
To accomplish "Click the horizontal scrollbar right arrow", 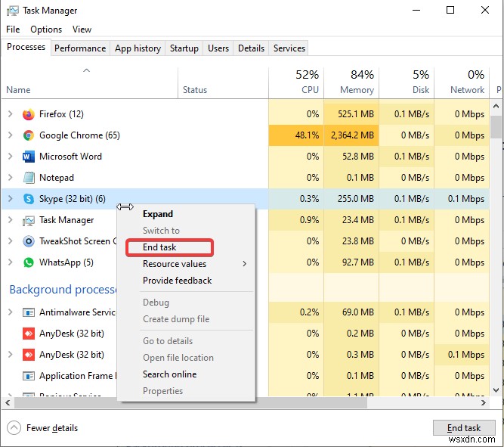I will [483, 402].
